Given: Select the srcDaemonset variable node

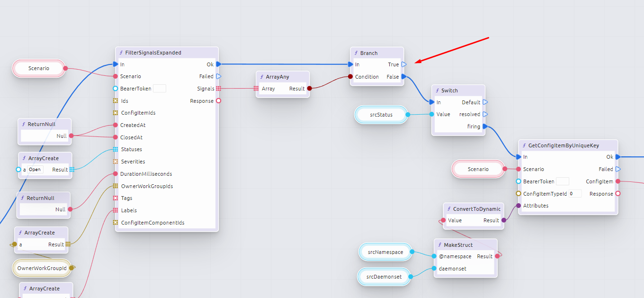Looking at the screenshot, I should click(x=385, y=277).
